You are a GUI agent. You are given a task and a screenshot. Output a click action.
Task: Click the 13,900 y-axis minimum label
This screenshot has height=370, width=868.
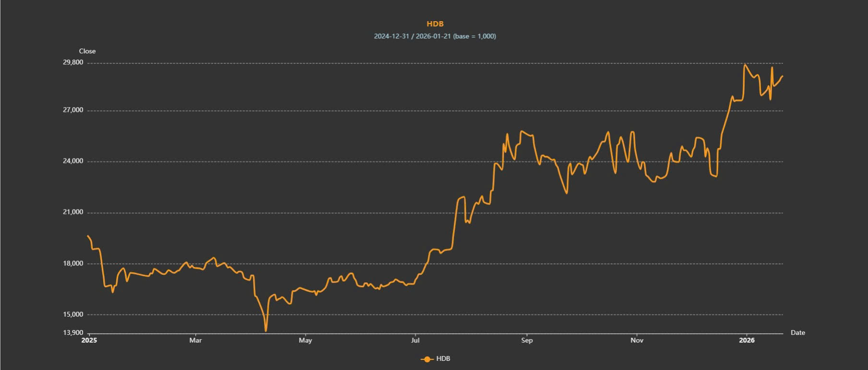click(73, 333)
